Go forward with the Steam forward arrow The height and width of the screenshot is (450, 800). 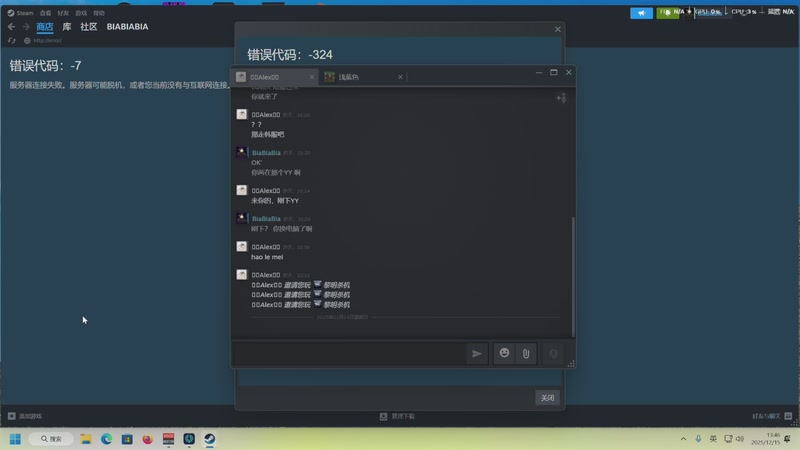(x=26, y=27)
